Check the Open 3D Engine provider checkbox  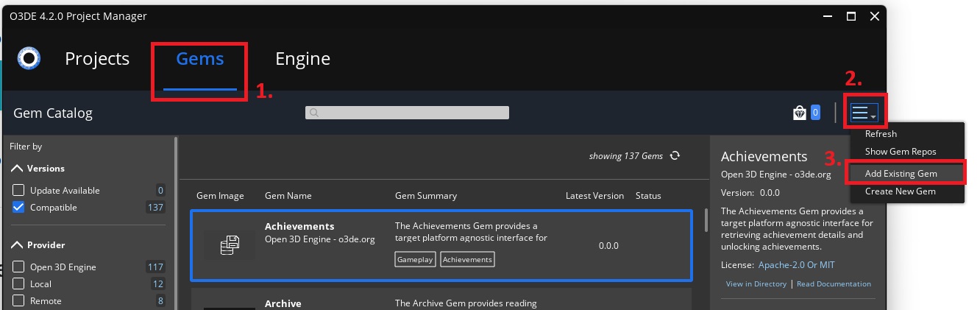[19, 267]
